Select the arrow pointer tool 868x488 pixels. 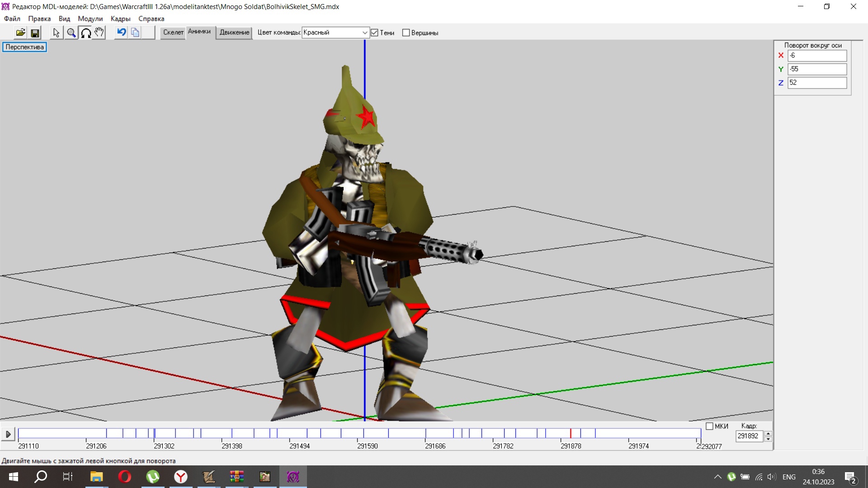click(56, 33)
